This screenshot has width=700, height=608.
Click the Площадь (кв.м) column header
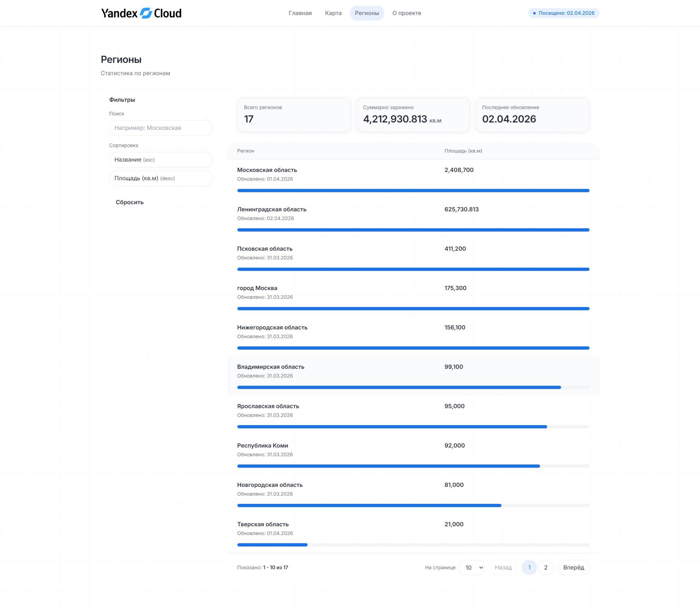[x=463, y=151]
